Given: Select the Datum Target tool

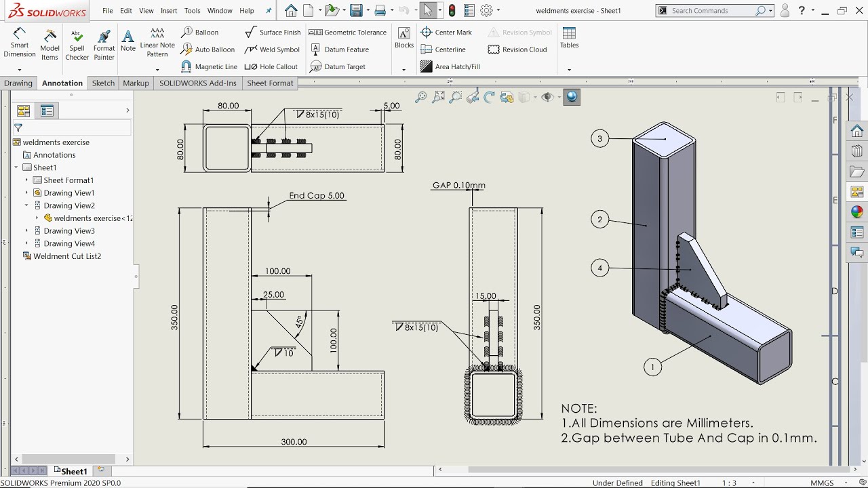Looking at the screenshot, I should coord(338,66).
